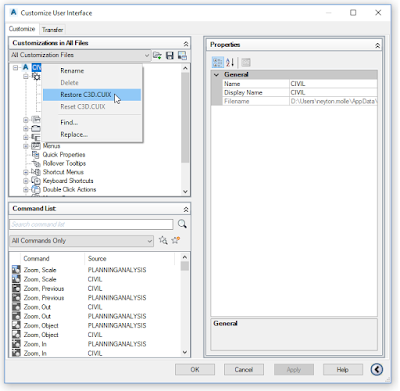The image size is (400, 391).
Task: Click the Display filters icon next to Save
Action: click(182, 55)
